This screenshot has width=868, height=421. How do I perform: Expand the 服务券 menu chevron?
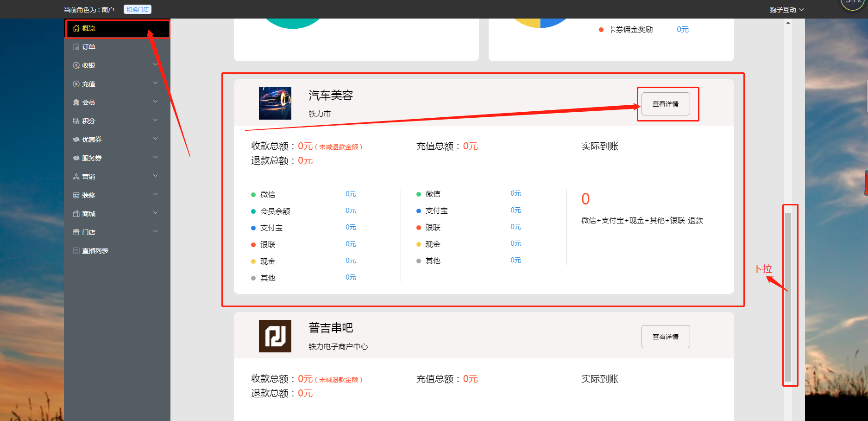click(x=156, y=157)
